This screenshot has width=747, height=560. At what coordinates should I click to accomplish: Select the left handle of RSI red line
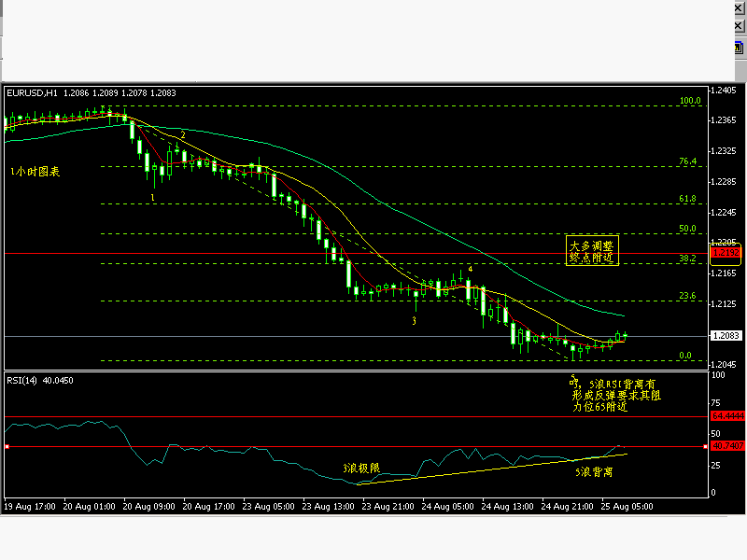(7, 447)
